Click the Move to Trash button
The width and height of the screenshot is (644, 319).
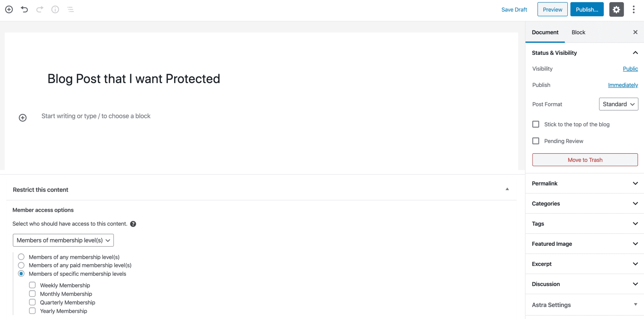coord(585,159)
